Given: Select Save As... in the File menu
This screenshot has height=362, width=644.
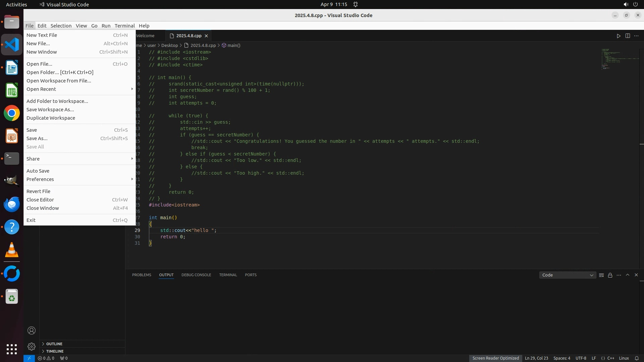Looking at the screenshot, I should pyautogui.click(x=37, y=138).
